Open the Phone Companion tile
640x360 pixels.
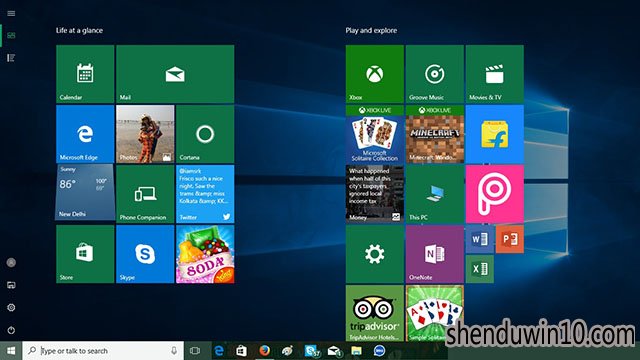[145, 194]
